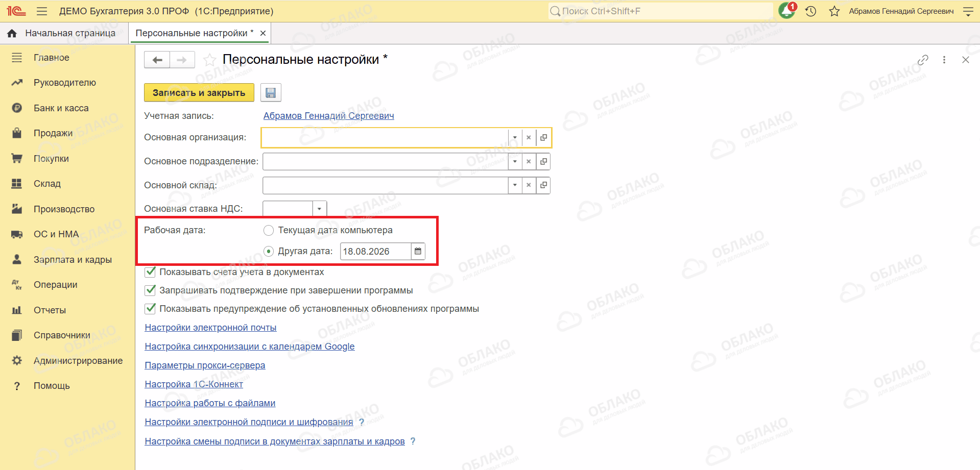Screen dimensions: 980x470
Task: Expand the Основной склад dropdown
Action: (515, 185)
